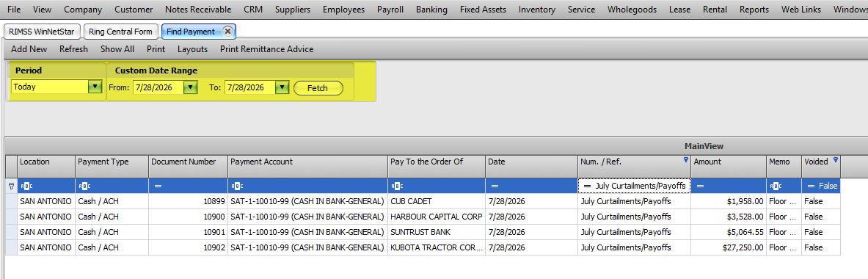Switch to the RIMSS WinNetStar tab
The width and height of the screenshot is (868, 279).
pyautogui.click(x=42, y=32)
